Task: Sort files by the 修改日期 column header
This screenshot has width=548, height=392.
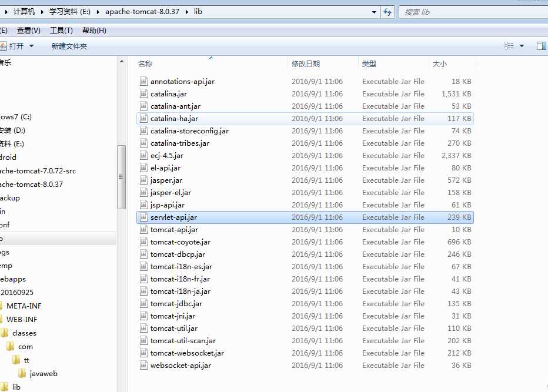Action: 323,63
